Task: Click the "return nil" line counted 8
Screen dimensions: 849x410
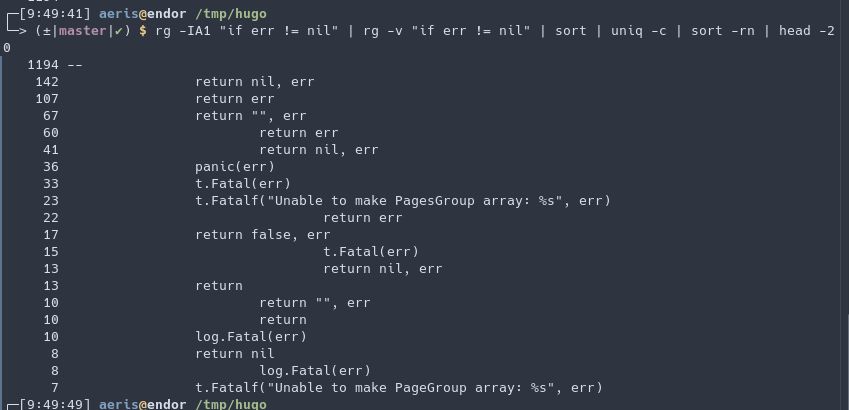Action: point(234,354)
